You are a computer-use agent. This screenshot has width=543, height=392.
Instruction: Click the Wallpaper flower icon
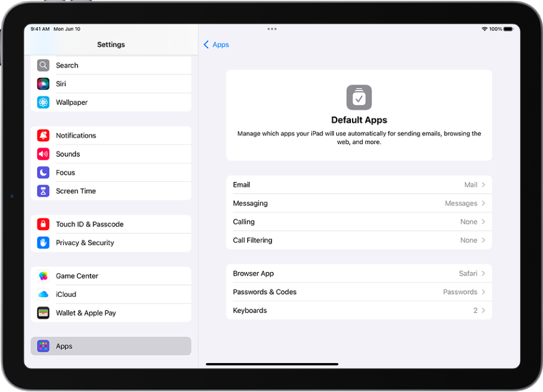[43, 102]
